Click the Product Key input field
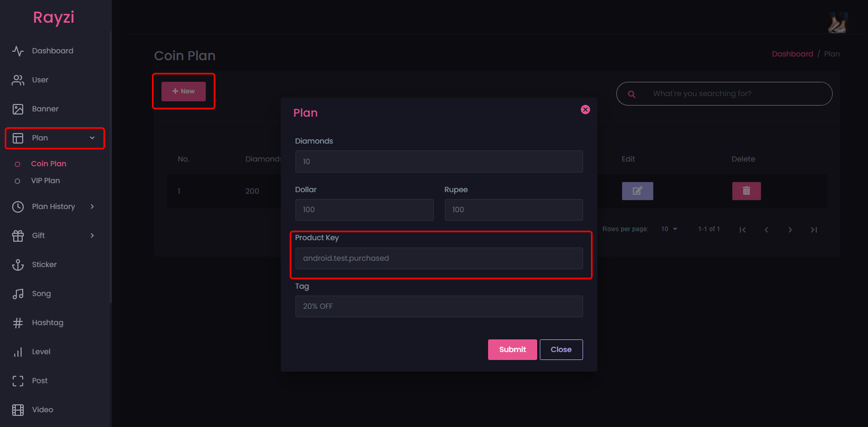Screen dimensions: 868x427 point(439,259)
